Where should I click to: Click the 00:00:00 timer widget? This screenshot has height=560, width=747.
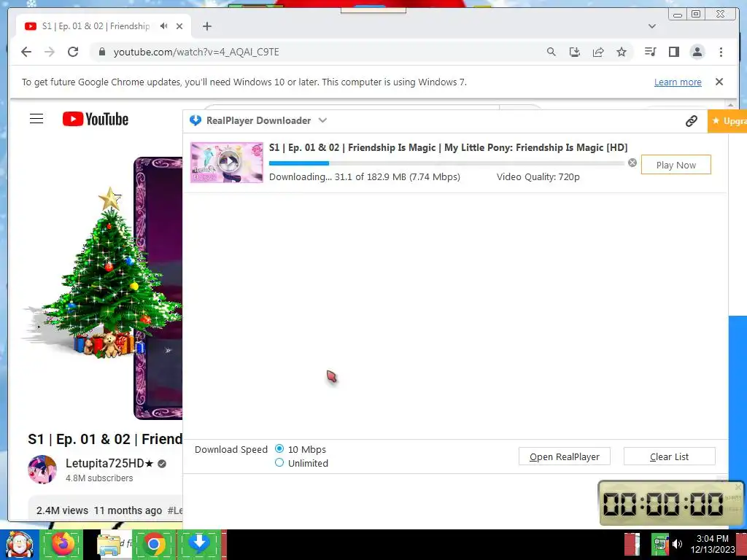pos(671,503)
